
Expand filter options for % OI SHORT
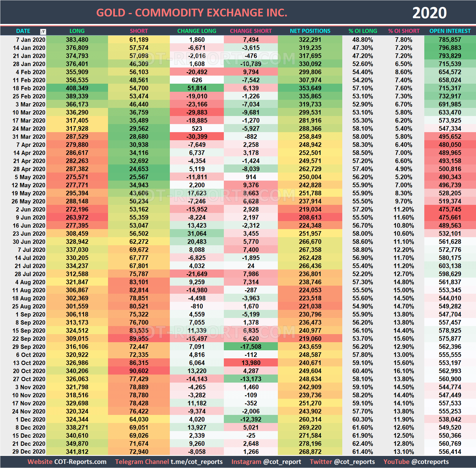click(x=404, y=31)
